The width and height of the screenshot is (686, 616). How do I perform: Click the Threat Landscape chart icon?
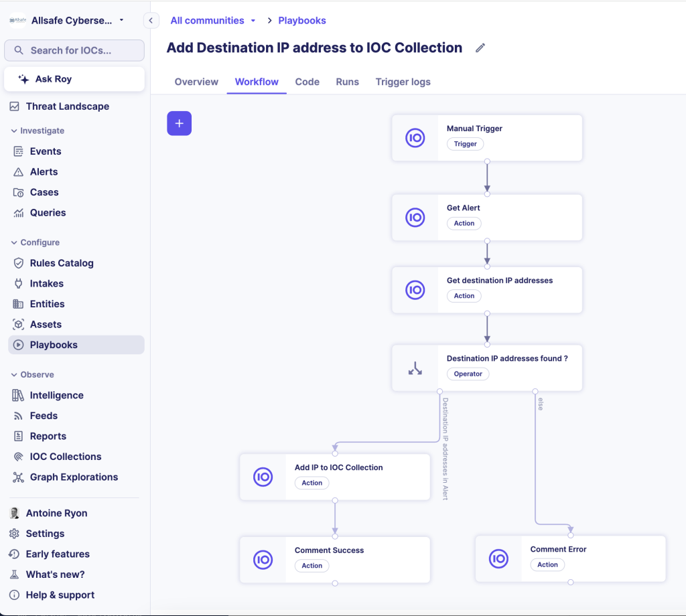click(15, 106)
